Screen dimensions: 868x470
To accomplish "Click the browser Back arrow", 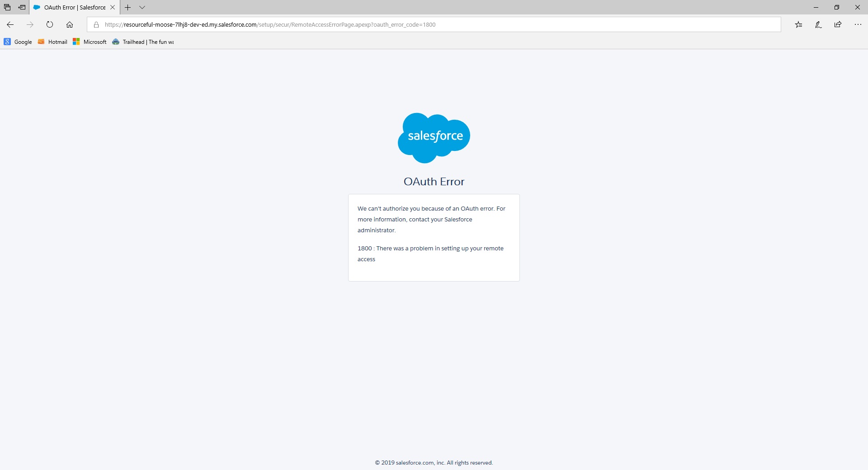I will (x=10, y=24).
